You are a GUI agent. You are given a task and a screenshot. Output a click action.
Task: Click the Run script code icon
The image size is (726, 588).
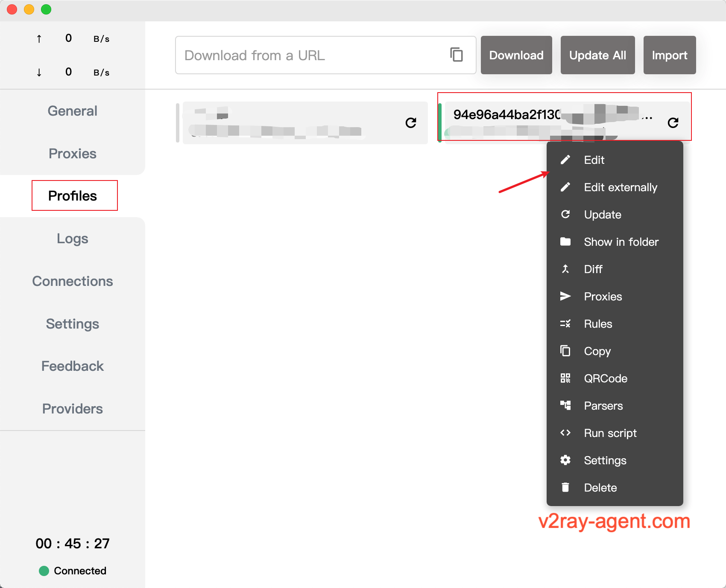565,433
